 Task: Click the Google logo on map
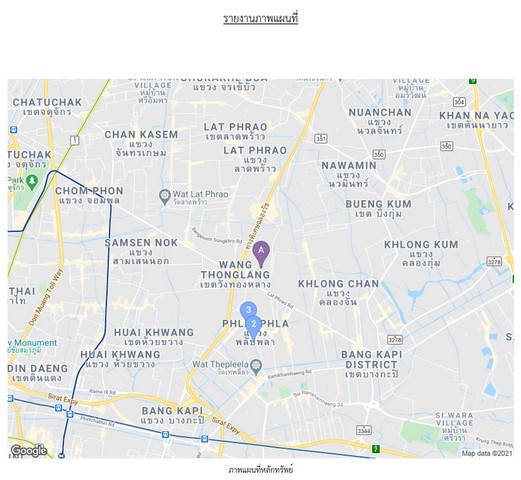click(x=29, y=451)
